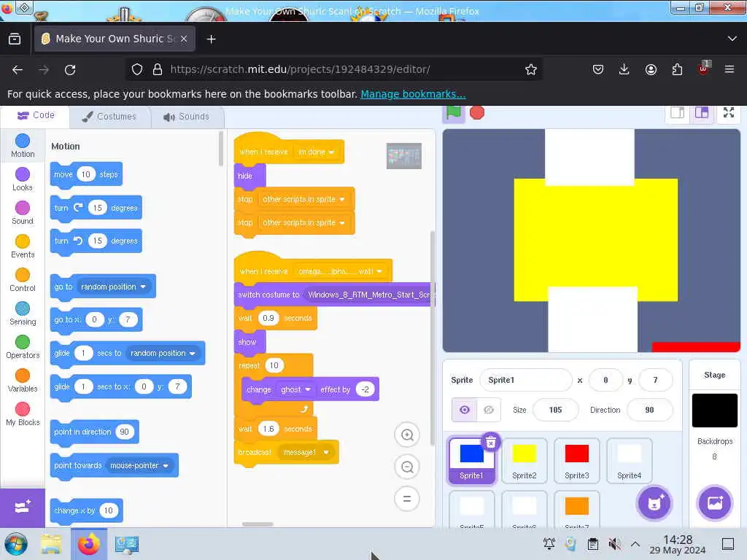
Task: Open the omega receive message dropdown
Action: [340, 271]
